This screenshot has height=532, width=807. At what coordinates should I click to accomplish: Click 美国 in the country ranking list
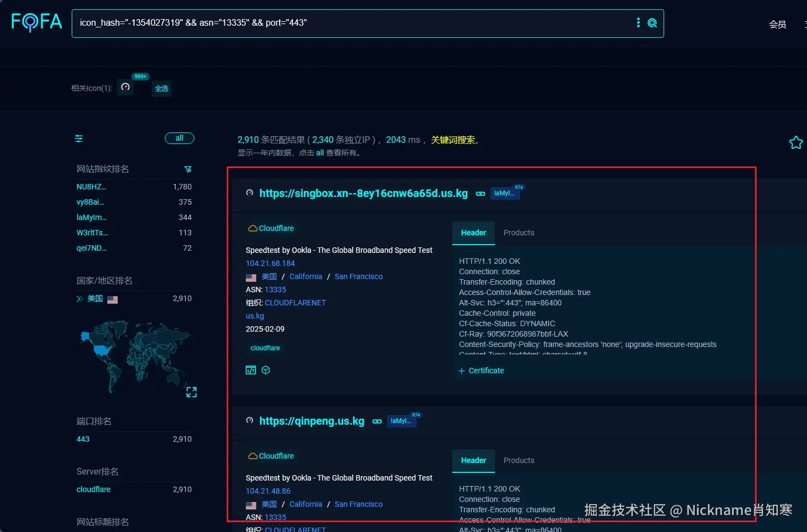coord(95,299)
